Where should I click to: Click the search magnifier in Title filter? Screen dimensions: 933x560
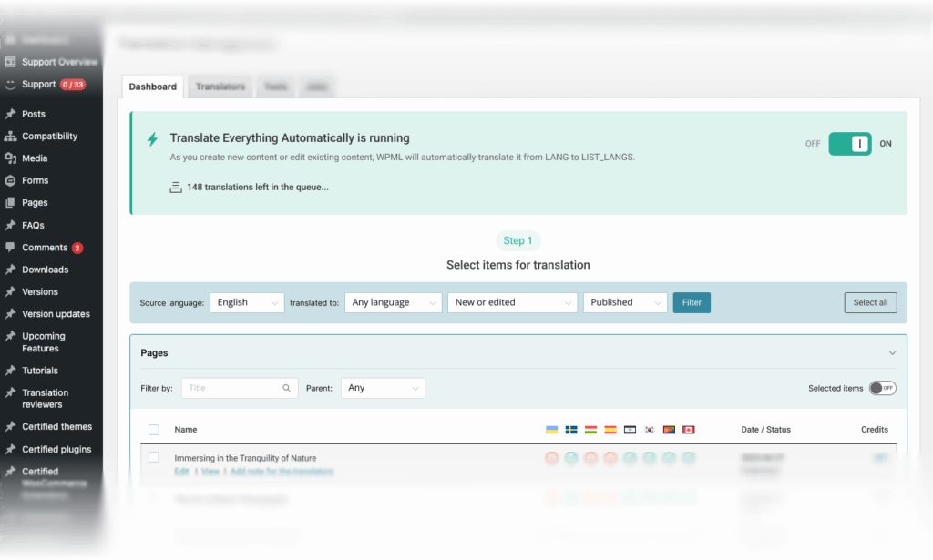(286, 388)
